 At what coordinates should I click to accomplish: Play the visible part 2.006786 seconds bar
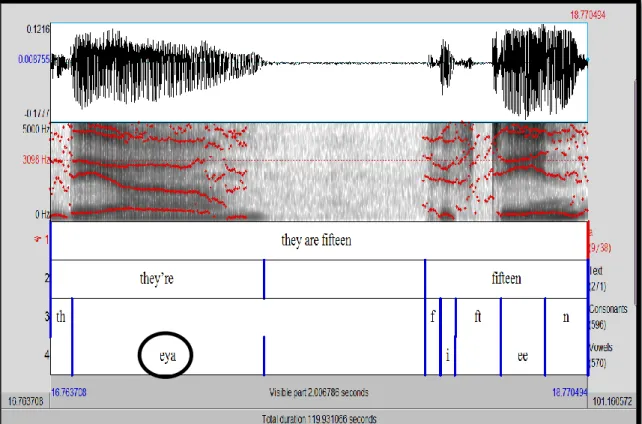pyautogui.click(x=319, y=392)
